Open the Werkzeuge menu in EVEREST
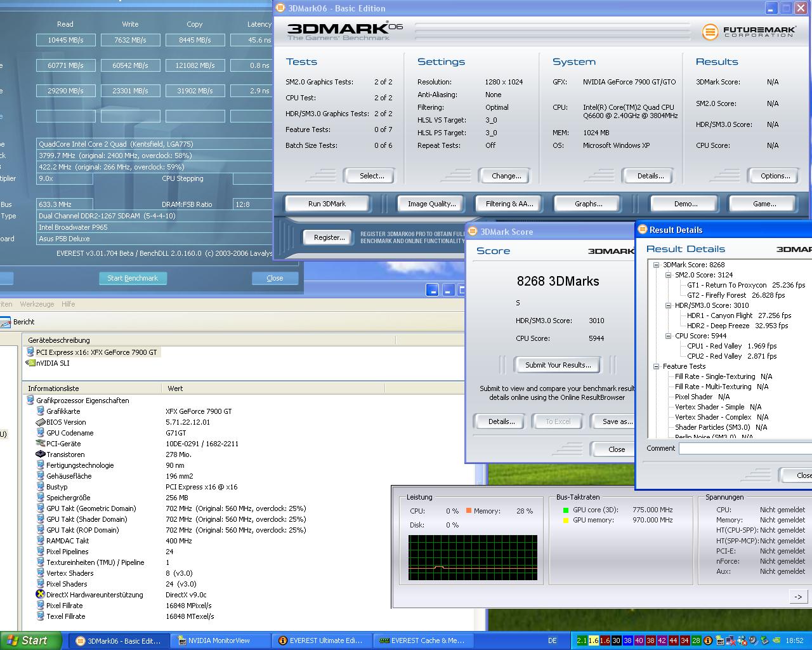The width and height of the screenshot is (812, 650). click(x=37, y=304)
